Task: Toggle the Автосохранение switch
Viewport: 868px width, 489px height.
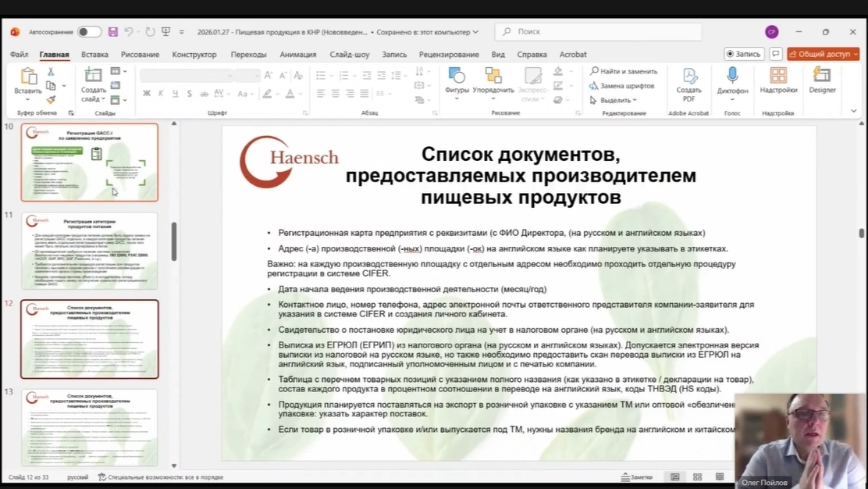Action: point(89,32)
